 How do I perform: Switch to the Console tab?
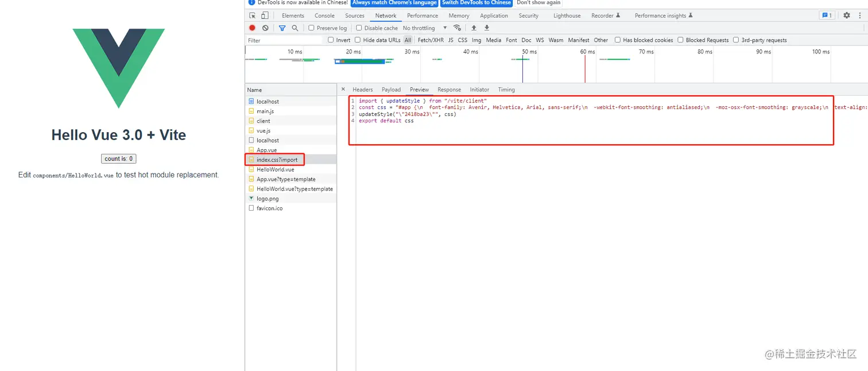coord(324,16)
